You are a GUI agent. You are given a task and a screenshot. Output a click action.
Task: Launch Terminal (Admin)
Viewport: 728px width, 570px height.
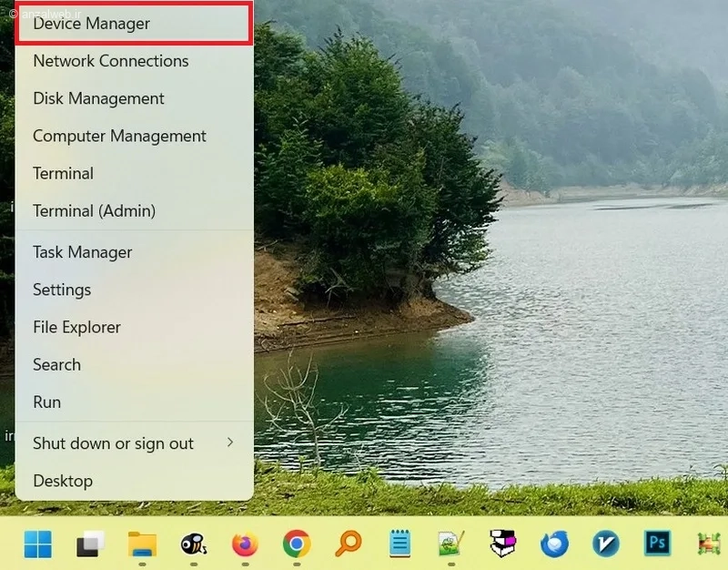[x=134, y=211]
